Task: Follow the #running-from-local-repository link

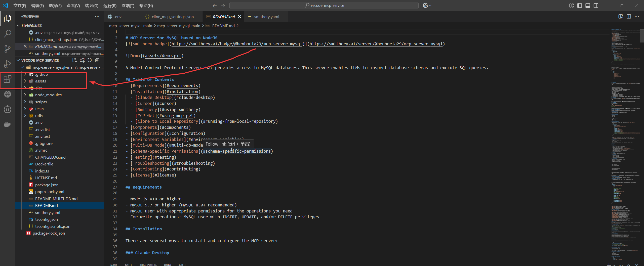Action: (x=239, y=121)
